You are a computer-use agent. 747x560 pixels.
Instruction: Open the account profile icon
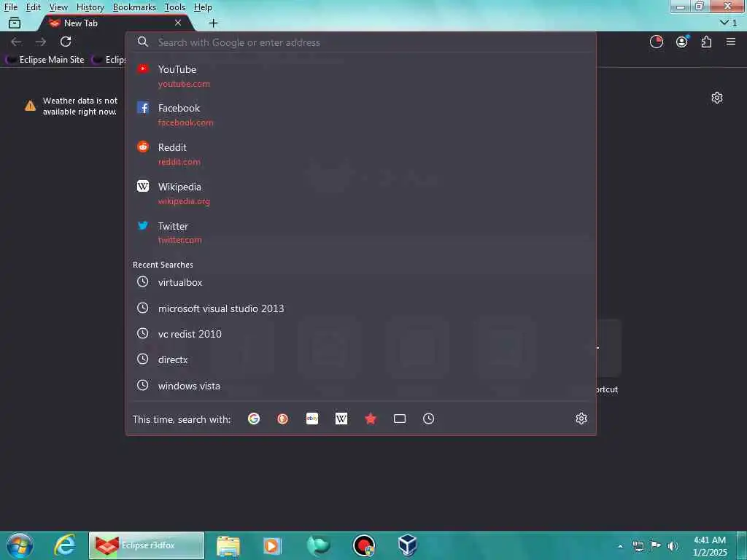click(x=682, y=42)
